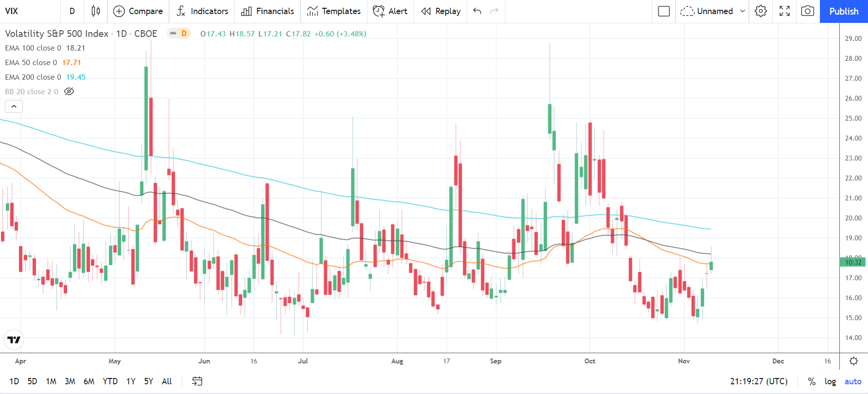The height and width of the screenshot is (394, 868).
Task: Click the current price label 10:32 on axis
Action: tap(853, 262)
